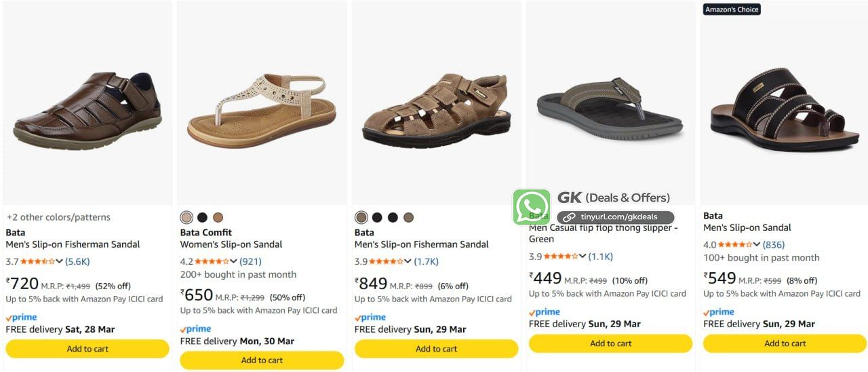This screenshot has height=372, width=868.
Task: Open the 4.2 rating breakdown chevron
Action: [x=234, y=261]
